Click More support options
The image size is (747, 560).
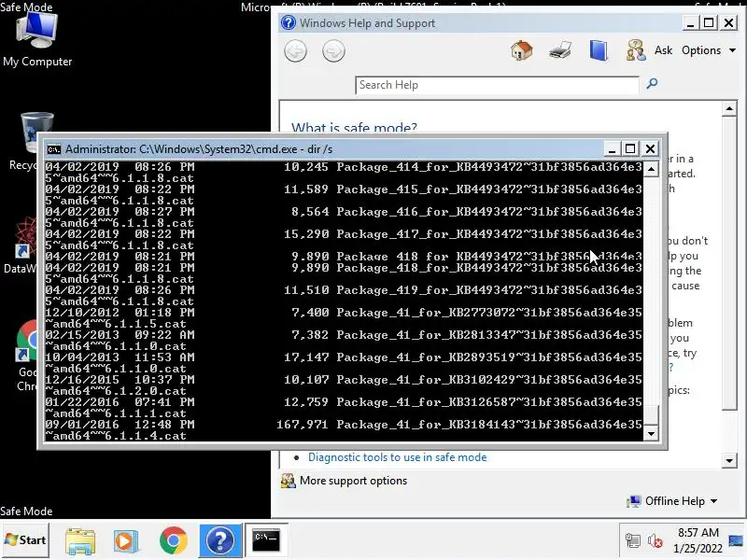point(353,481)
